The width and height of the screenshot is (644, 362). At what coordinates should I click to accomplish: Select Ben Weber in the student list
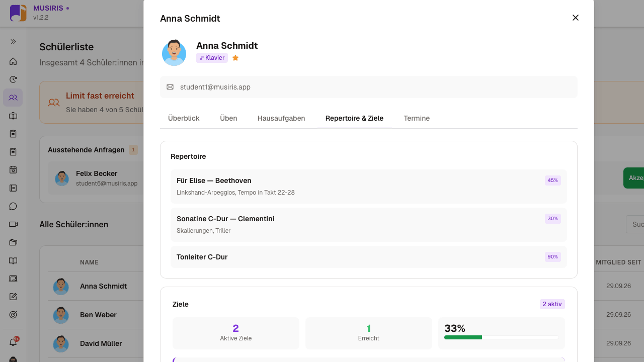point(98,315)
